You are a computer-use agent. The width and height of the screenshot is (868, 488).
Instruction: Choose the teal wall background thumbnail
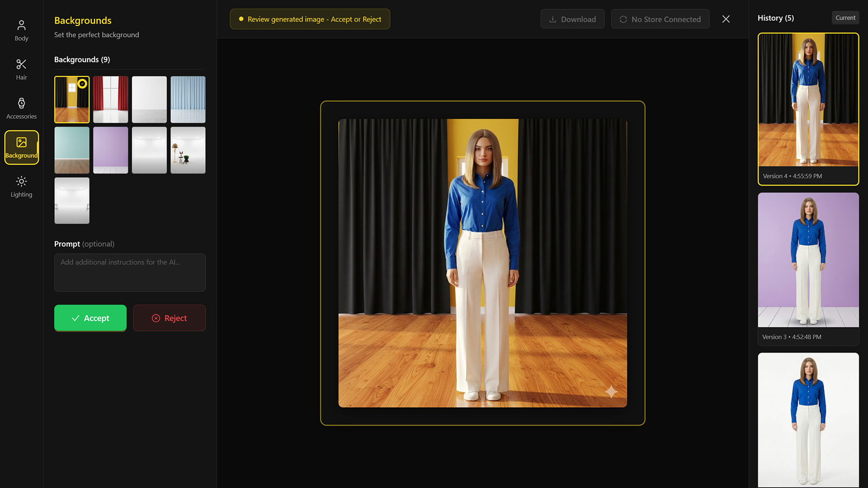click(72, 150)
